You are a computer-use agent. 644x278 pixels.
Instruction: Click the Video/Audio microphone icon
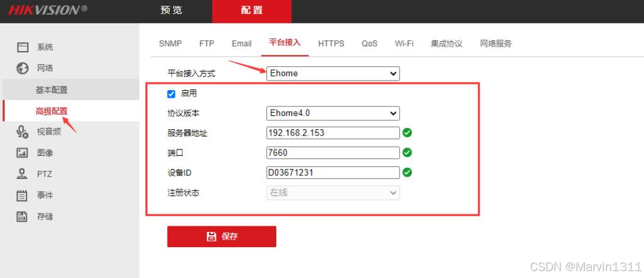pos(22,132)
